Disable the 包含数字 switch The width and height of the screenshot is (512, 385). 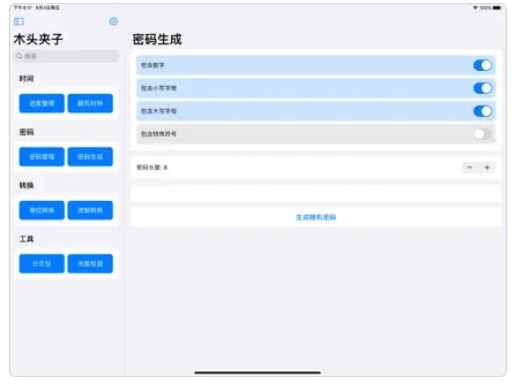(483, 65)
